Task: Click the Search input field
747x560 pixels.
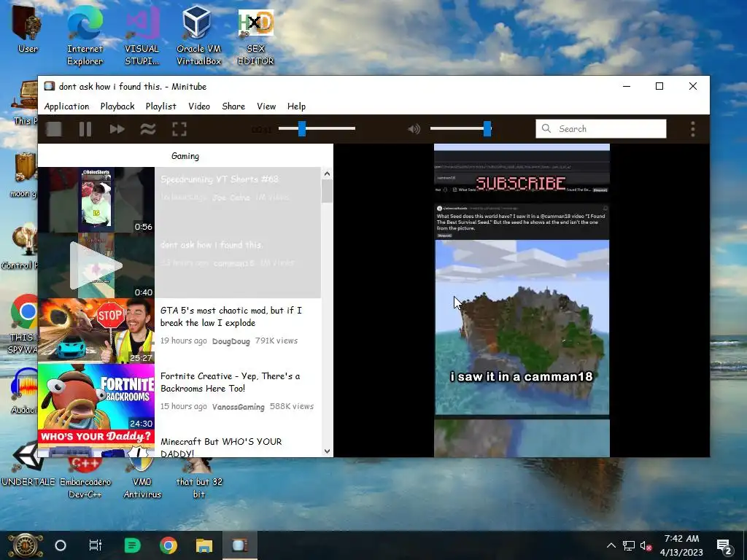Action: coord(601,128)
